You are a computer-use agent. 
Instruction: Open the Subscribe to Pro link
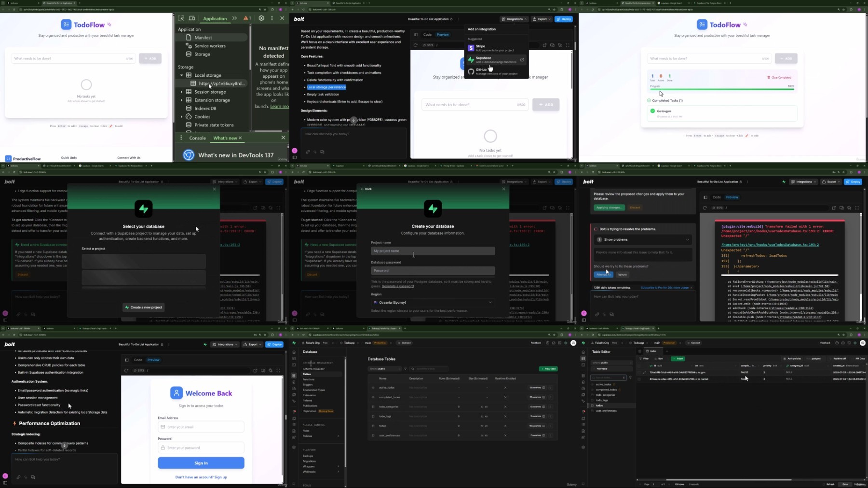(665, 288)
